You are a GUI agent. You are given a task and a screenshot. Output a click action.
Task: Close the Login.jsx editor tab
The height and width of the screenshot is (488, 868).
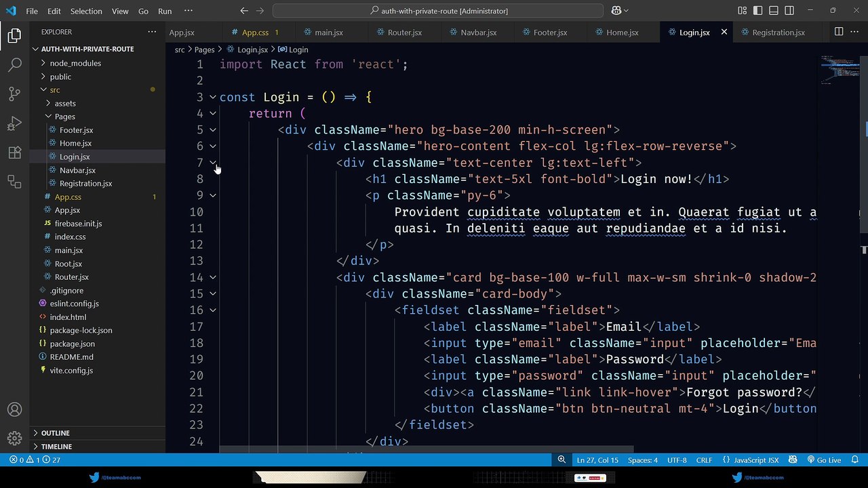[724, 32]
